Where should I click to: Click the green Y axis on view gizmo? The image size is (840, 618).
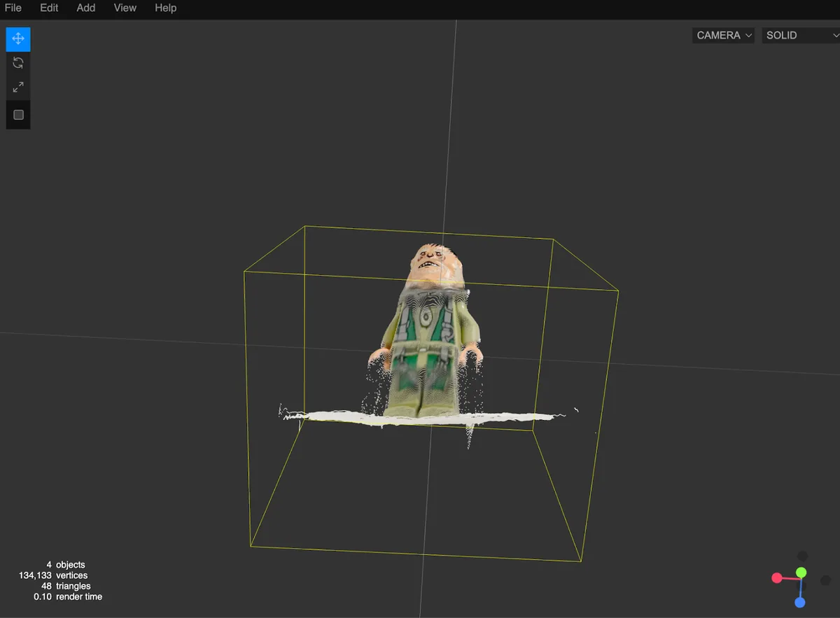tap(801, 573)
